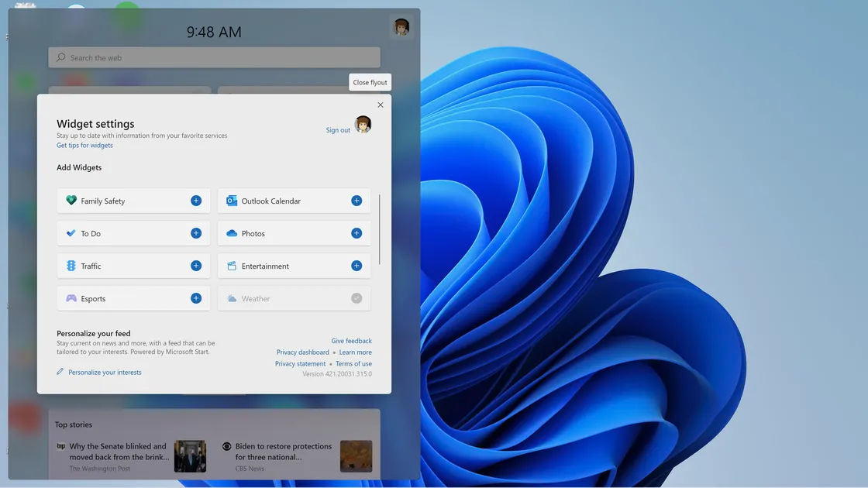The image size is (868, 488).
Task: Open Get tips for widgets
Action: (84, 145)
